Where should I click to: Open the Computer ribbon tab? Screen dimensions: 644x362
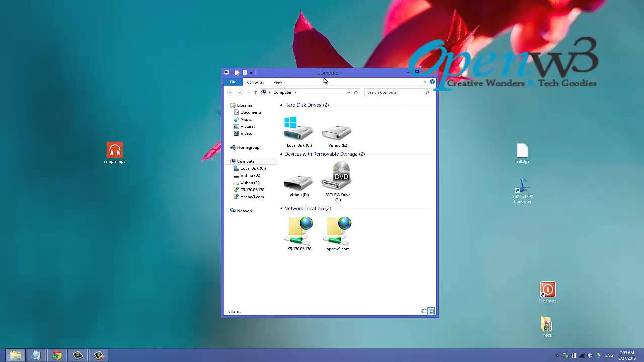(x=255, y=82)
